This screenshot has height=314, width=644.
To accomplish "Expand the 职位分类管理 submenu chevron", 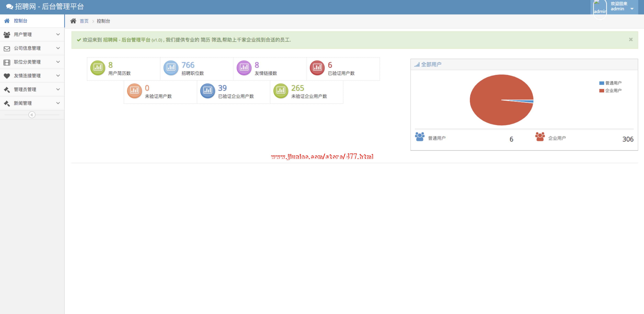I will pos(58,62).
